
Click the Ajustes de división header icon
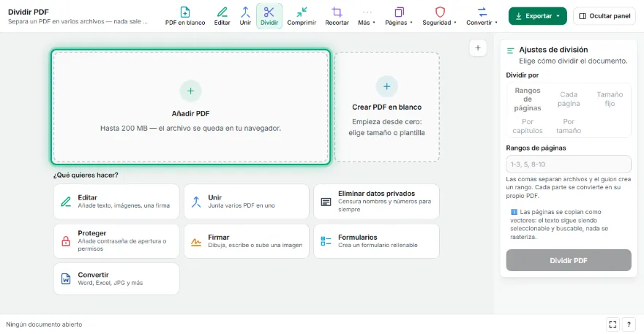pyautogui.click(x=510, y=50)
